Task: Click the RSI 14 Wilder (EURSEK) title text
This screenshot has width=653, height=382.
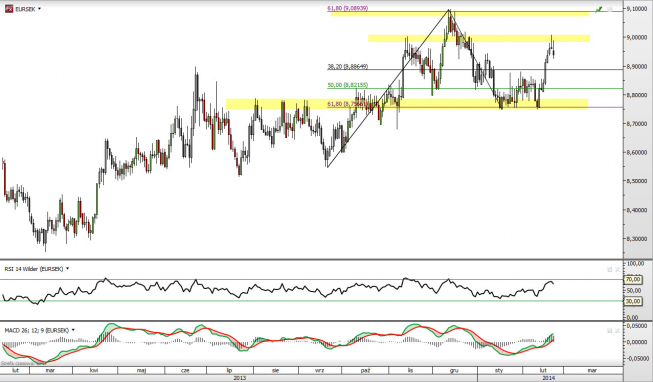Action: pyautogui.click(x=34, y=269)
